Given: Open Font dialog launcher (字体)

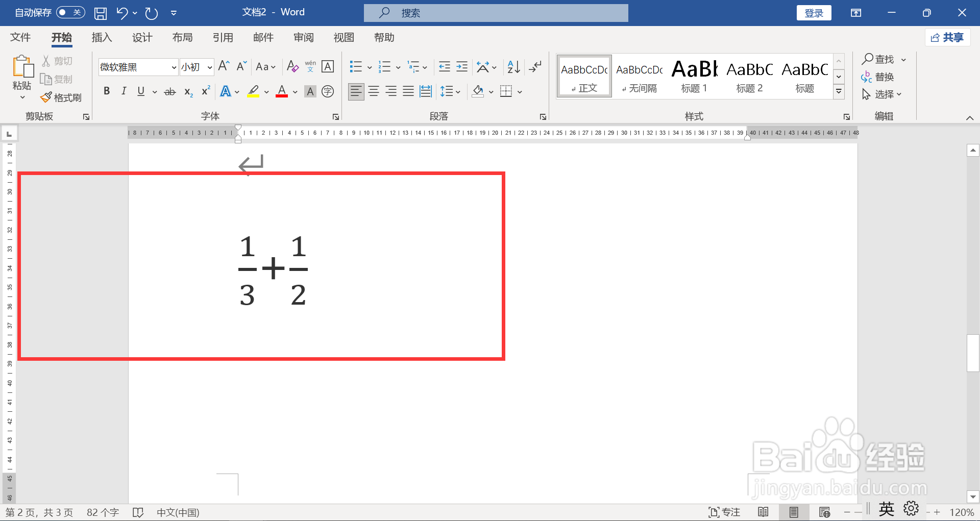Looking at the screenshot, I should coord(336,117).
